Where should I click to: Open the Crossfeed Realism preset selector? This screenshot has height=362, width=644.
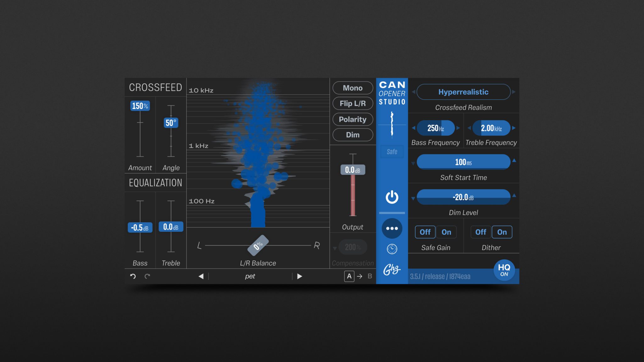tap(463, 92)
